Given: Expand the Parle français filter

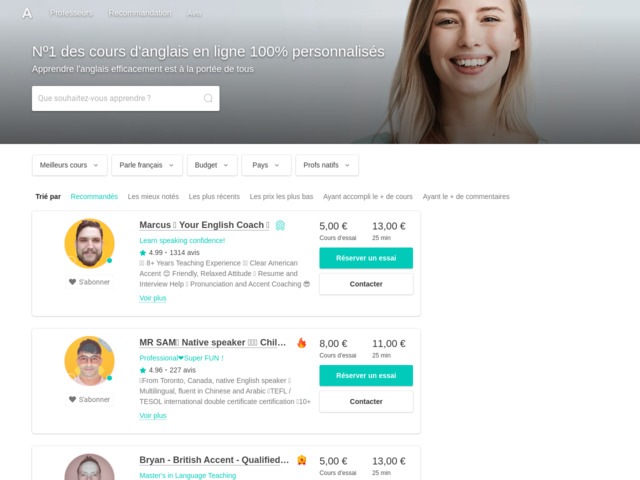Looking at the screenshot, I should point(147,165).
